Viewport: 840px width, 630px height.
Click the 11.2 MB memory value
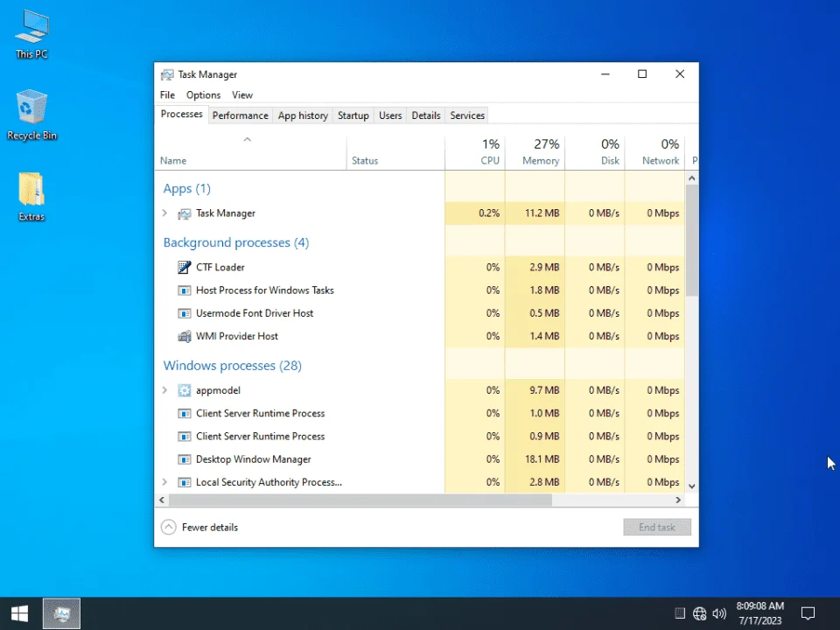tap(542, 213)
